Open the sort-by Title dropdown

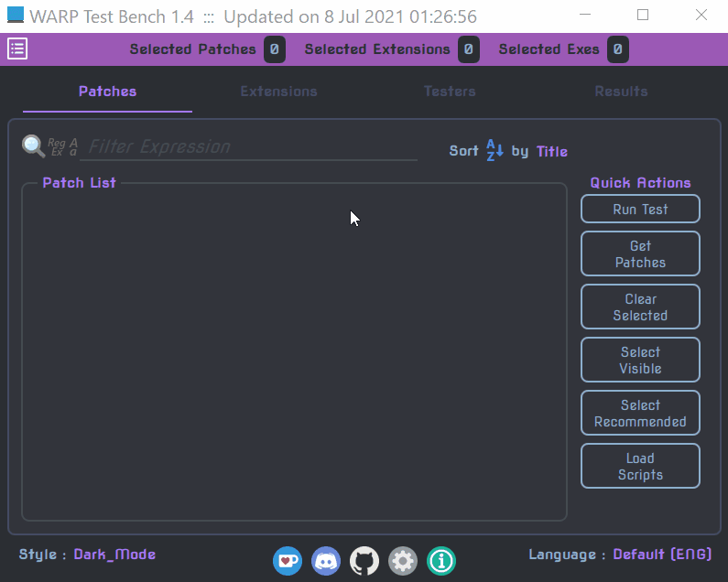pyautogui.click(x=551, y=151)
